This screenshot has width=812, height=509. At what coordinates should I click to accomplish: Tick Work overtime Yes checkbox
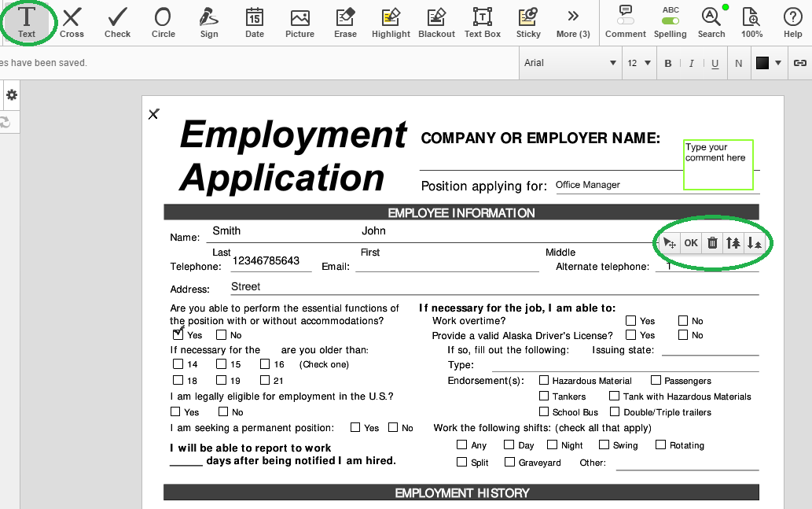click(x=630, y=320)
